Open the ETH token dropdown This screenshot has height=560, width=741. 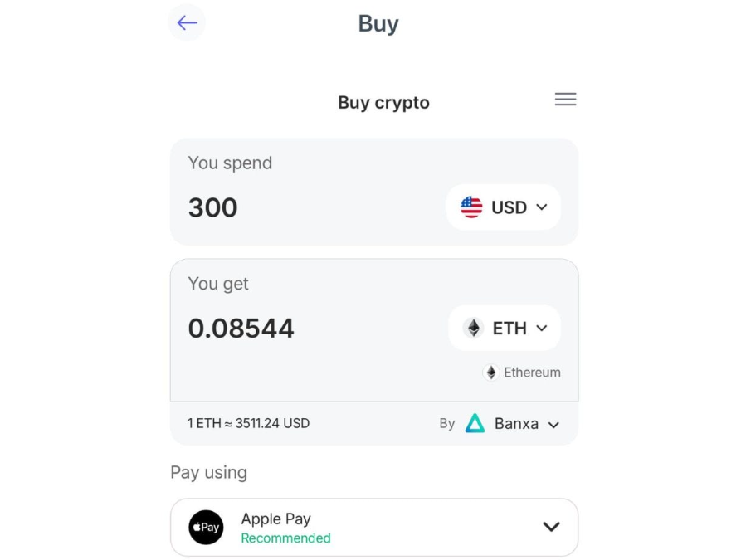click(x=505, y=328)
